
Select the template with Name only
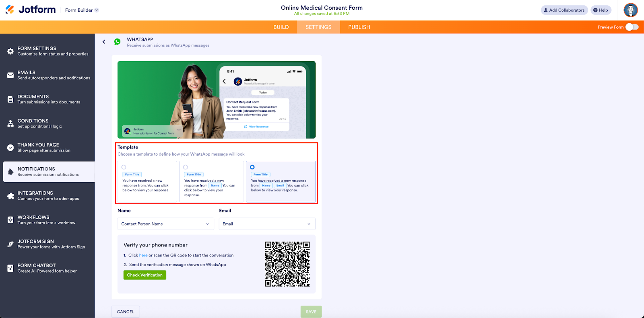tap(186, 167)
